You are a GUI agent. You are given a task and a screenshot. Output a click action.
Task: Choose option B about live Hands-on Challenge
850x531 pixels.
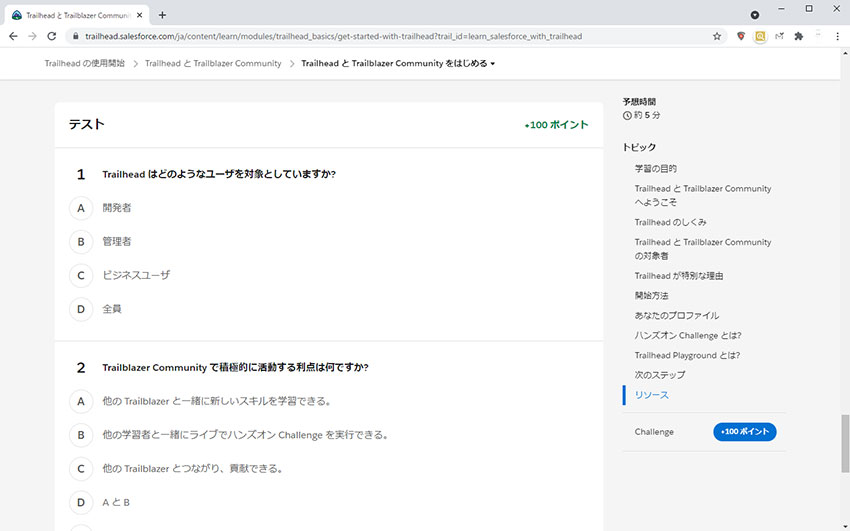81,435
